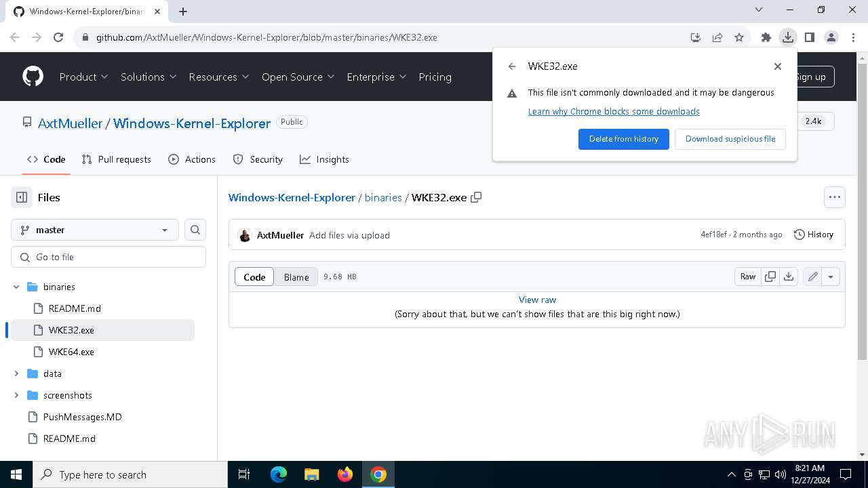Switch to the Code tab
Screen dimensions: 868x488
[x=47, y=159]
